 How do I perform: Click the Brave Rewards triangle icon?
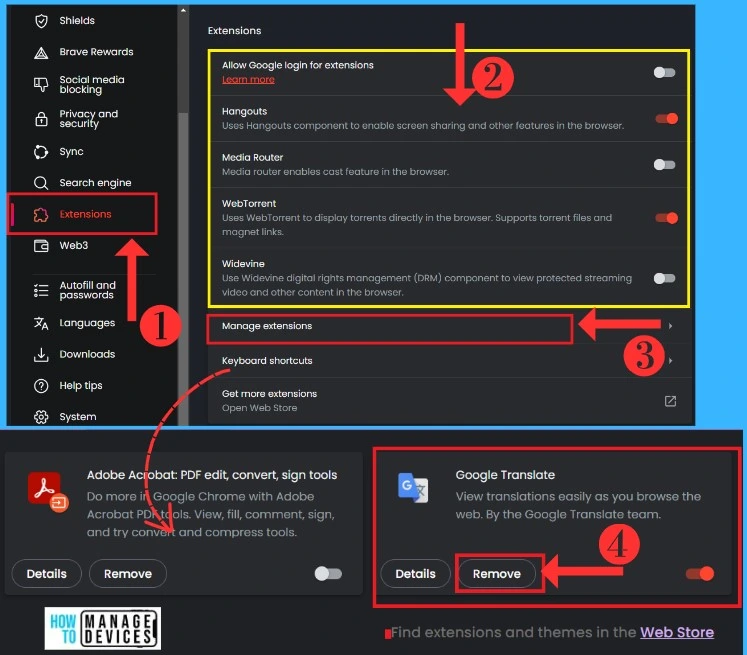[41, 52]
